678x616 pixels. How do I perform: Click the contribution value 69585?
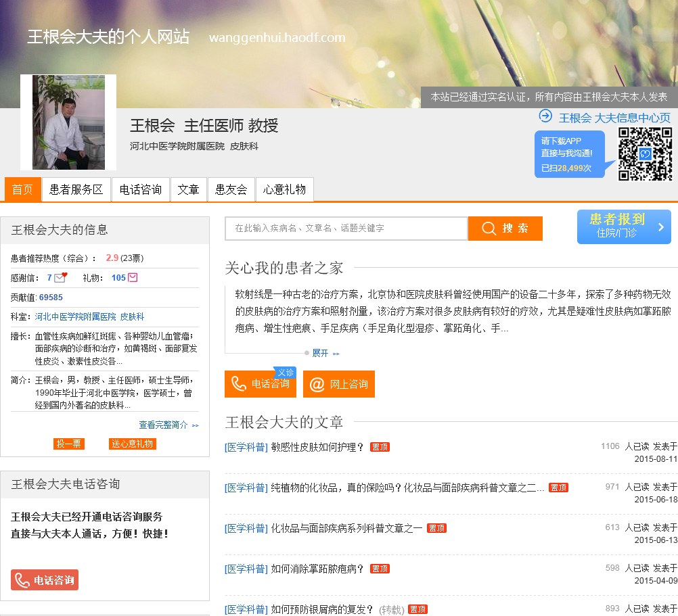[x=51, y=298]
